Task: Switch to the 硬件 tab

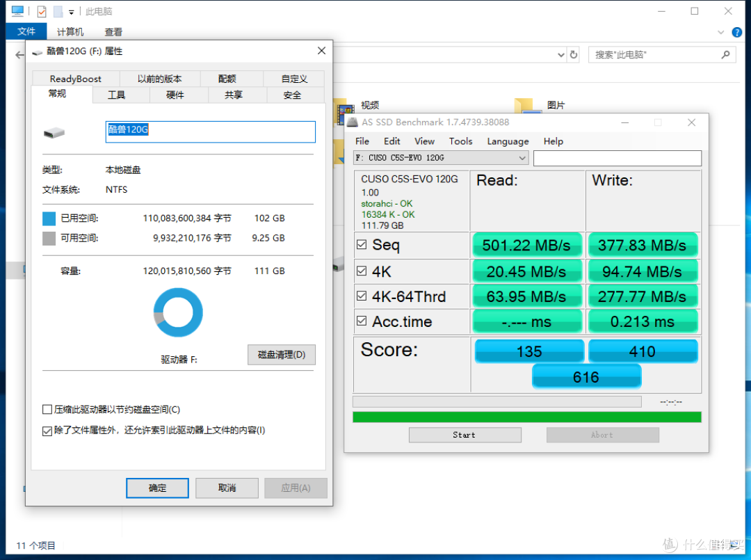Action: [x=175, y=95]
